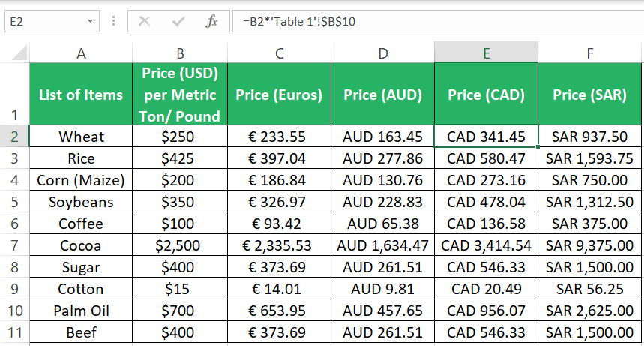Select column A header
The height and width of the screenshot is (346, 644).
click(81, 53)
